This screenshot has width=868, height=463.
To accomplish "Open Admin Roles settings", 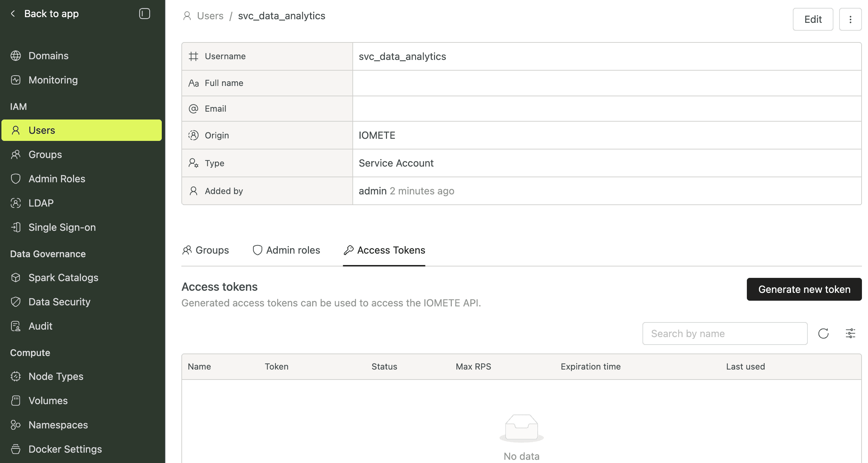I will 57,179.
